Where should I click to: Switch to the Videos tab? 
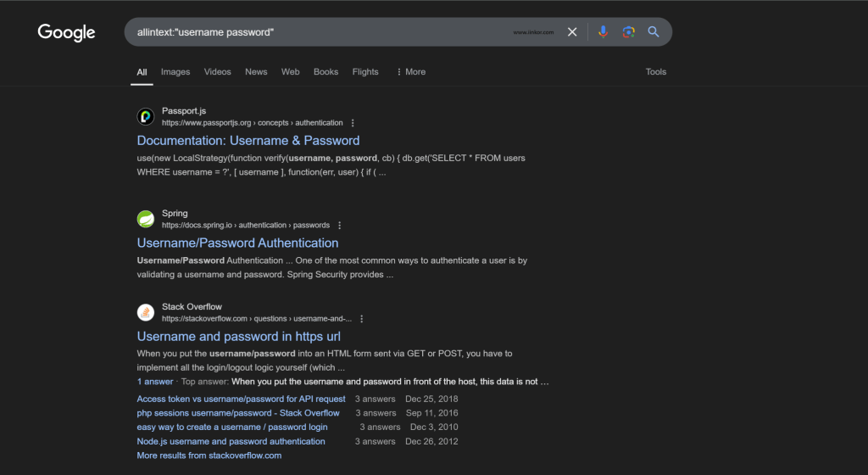coord(218,72)
